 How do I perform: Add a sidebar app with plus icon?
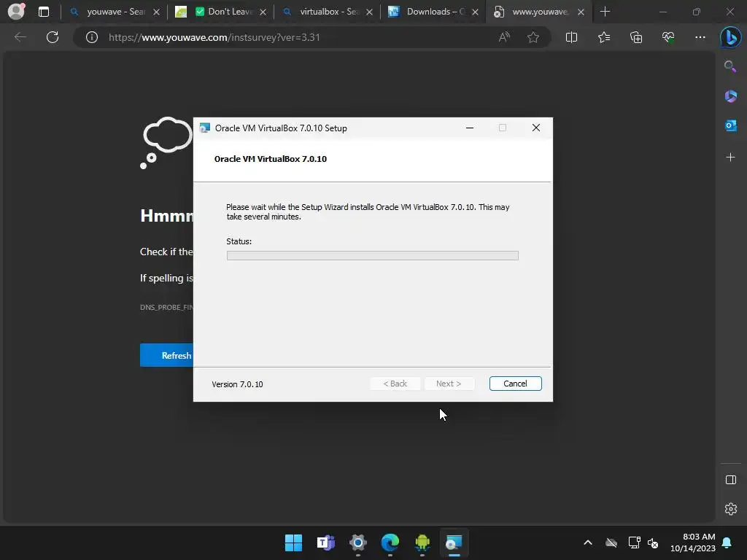[x=730, y=157]
